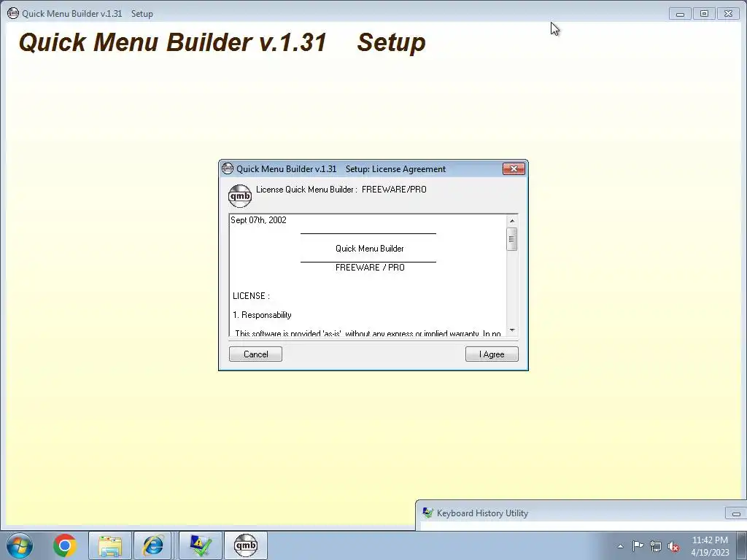Image resolution: width=747 pixels, height=560 pixels.
Task: Click the I Agree button
Action: [492, 354]
